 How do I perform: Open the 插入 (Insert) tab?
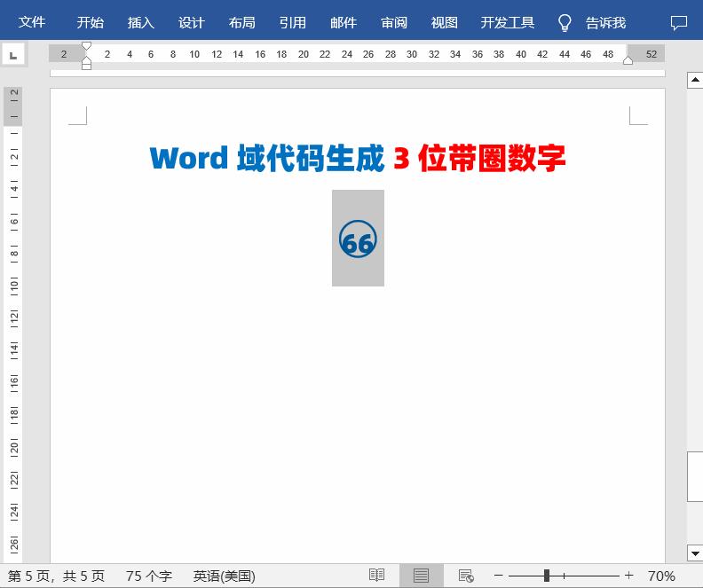[141, 22]
